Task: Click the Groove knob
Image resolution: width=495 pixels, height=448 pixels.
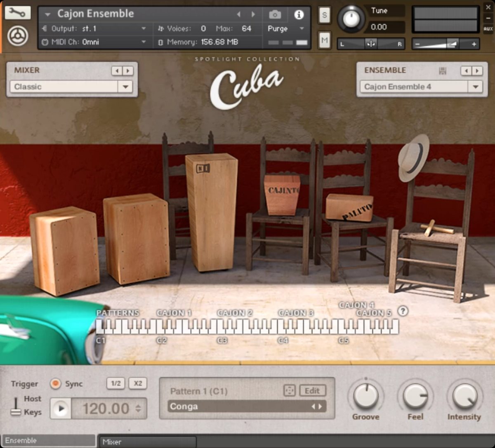Action: coord(366,395)
